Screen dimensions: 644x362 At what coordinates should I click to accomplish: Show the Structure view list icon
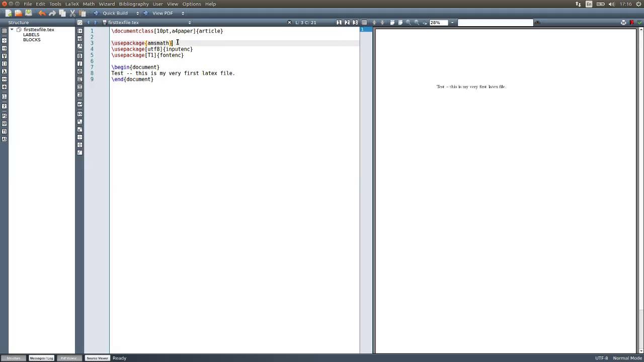click(5, 31)
